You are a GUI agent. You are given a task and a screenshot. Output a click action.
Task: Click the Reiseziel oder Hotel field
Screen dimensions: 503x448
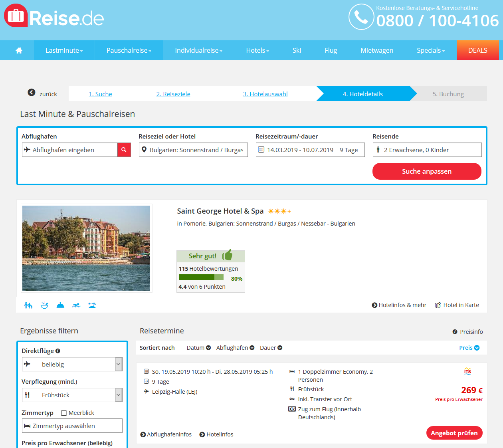click(x=193, y=150)
